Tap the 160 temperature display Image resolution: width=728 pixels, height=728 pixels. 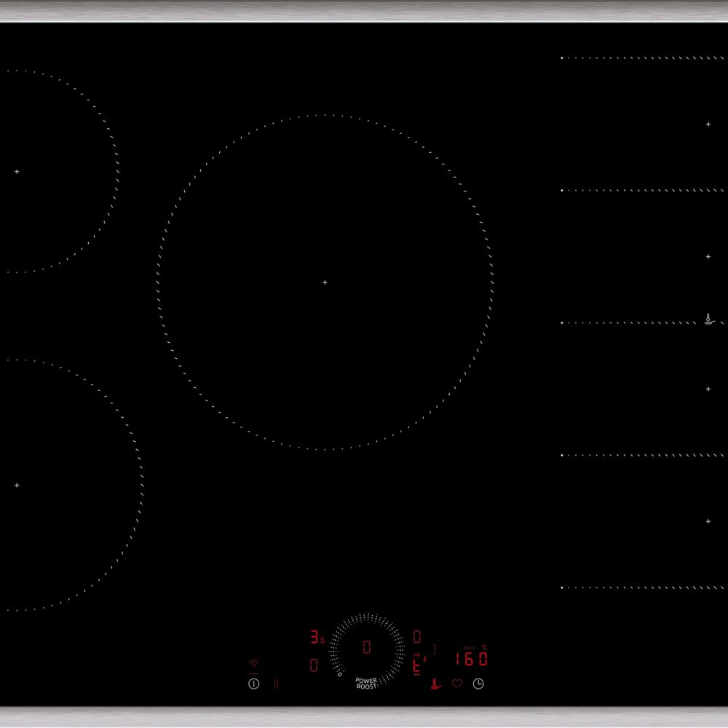pyautogui.click(x=471, y=659)
